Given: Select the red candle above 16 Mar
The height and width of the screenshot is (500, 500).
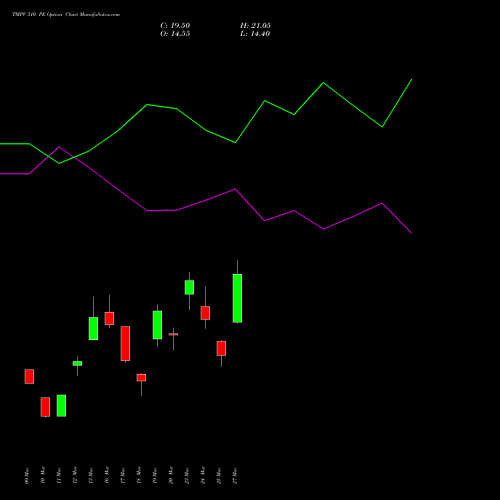Looking at the screenshot, I should click(x=109, y=318).
